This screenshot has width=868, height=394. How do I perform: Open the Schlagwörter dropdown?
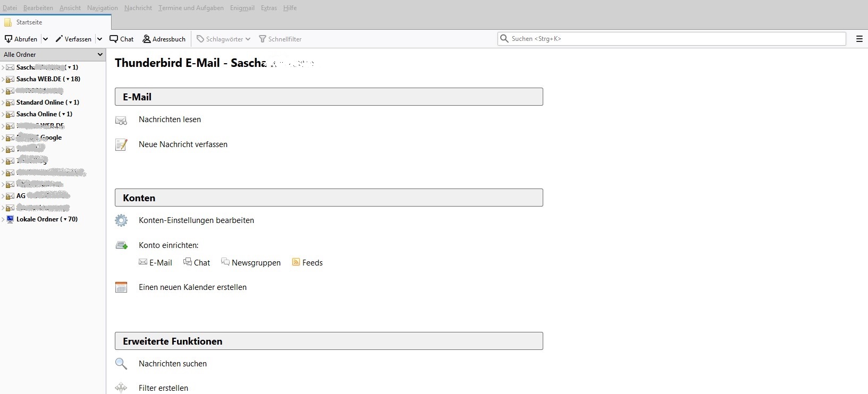pyautogui.click(x=223, y=39)
